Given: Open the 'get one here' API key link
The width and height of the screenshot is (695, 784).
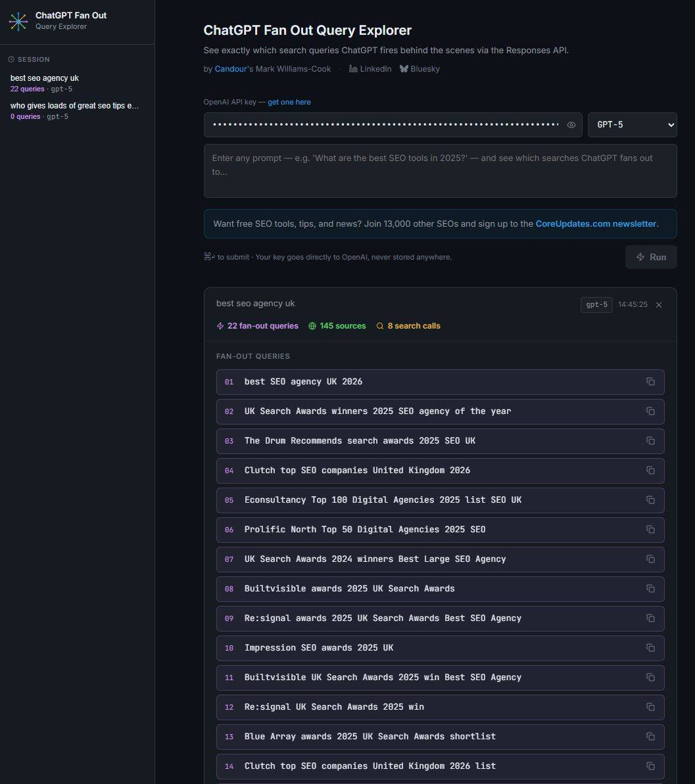Looking at the screenshot, I should pos(289,102).
